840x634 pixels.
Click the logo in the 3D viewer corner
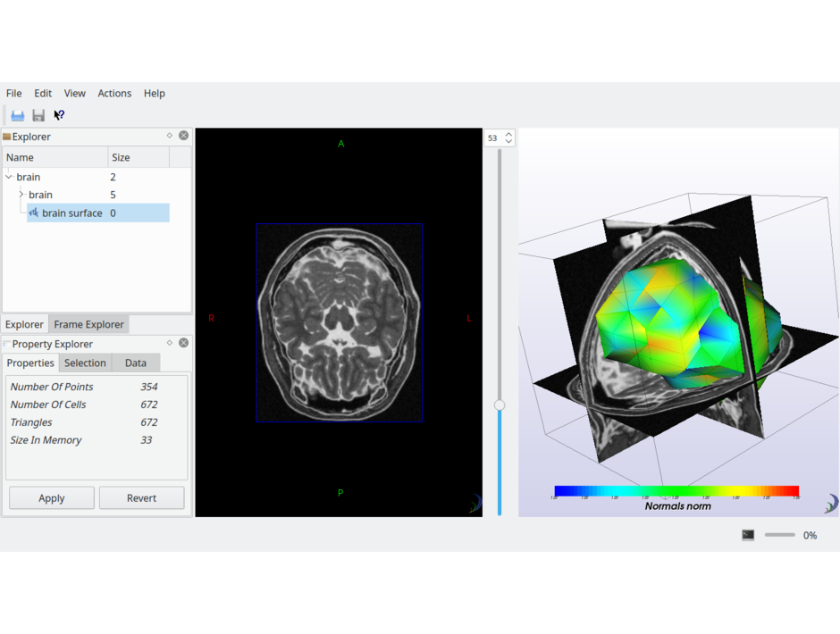point(830,505)
